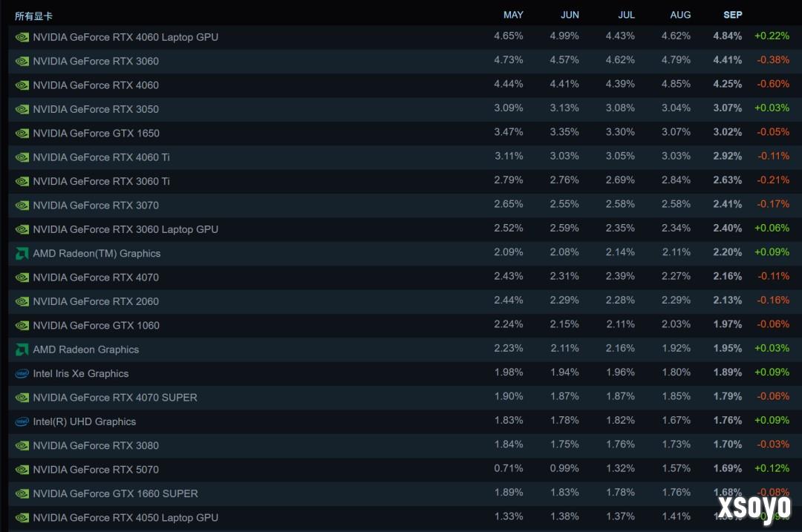Viewport: 802px width, 532px height.
Task: Click the AUG column header
Action: click(680, 15)
